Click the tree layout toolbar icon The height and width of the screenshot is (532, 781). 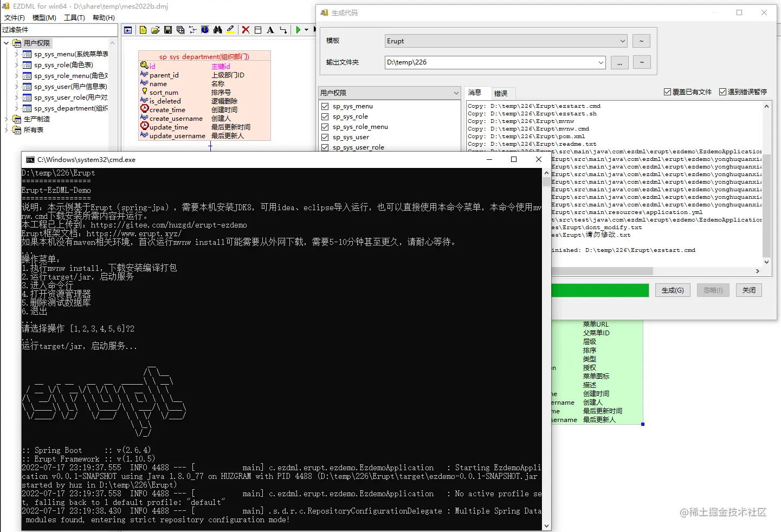(193, 30)
